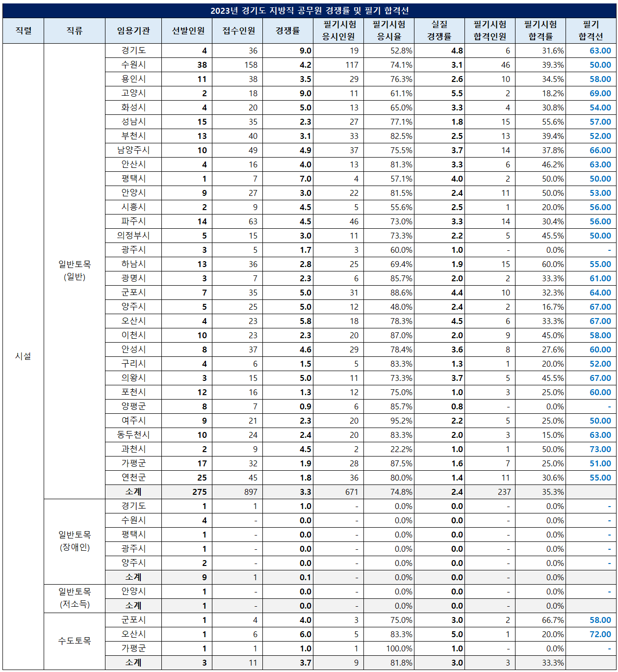This screenshot has width=618, height=672.
Task: Click the '여주시' 임용기관 cell
Action: click(x=133, y=421)
